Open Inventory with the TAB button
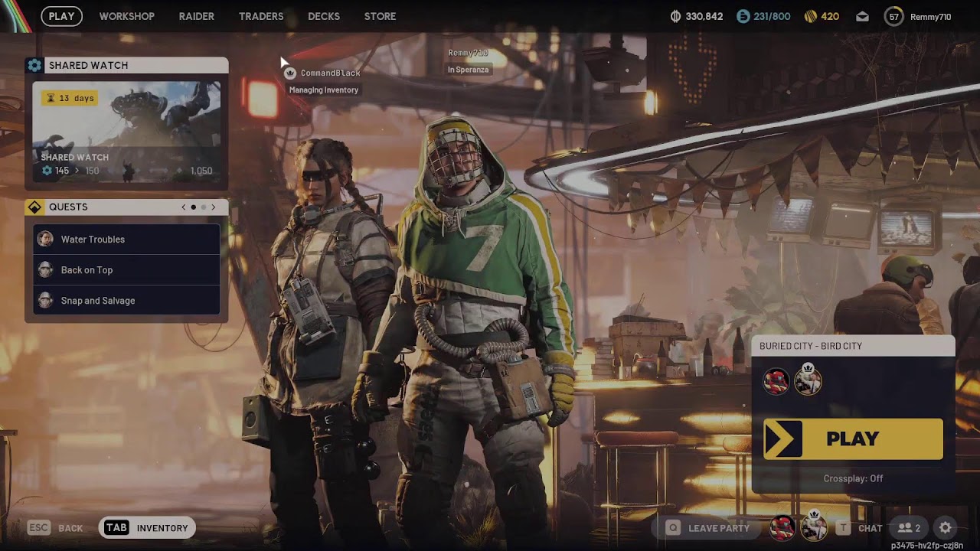 click(x=147, y=528)
